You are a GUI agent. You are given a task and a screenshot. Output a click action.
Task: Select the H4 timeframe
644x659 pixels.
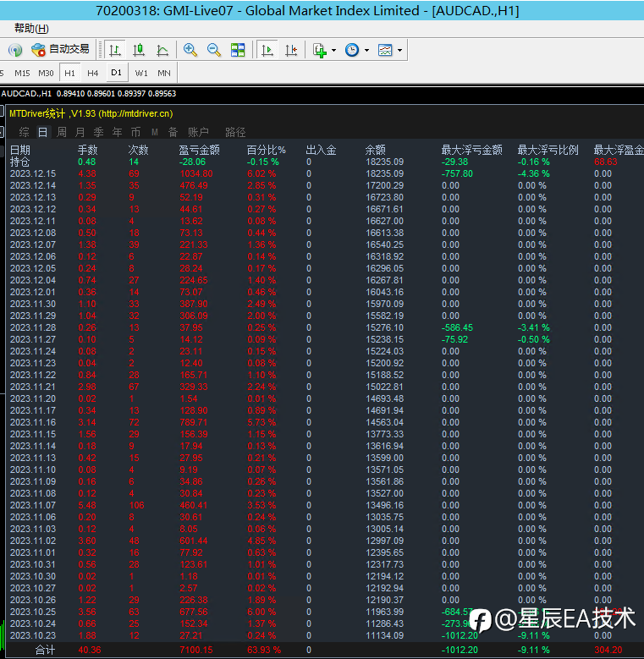pyautogui.click(x=92, y=73)
